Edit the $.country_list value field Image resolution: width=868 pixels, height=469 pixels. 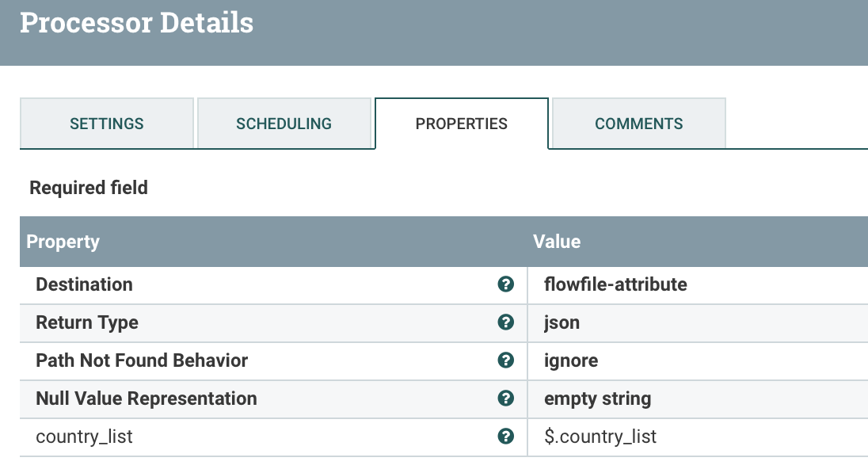pos(600,437)
